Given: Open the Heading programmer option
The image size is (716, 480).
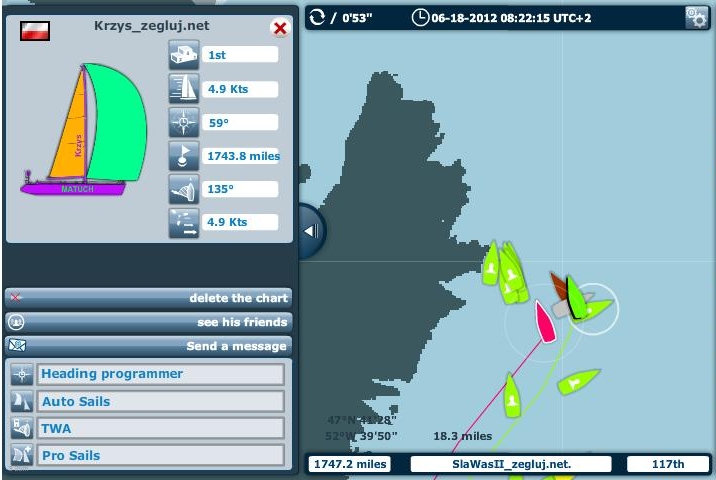Looking at the screenshot, I should (148, 374).
